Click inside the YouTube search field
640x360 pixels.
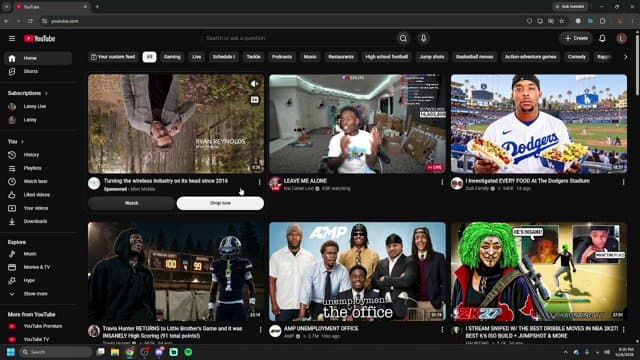pos(298,38)
